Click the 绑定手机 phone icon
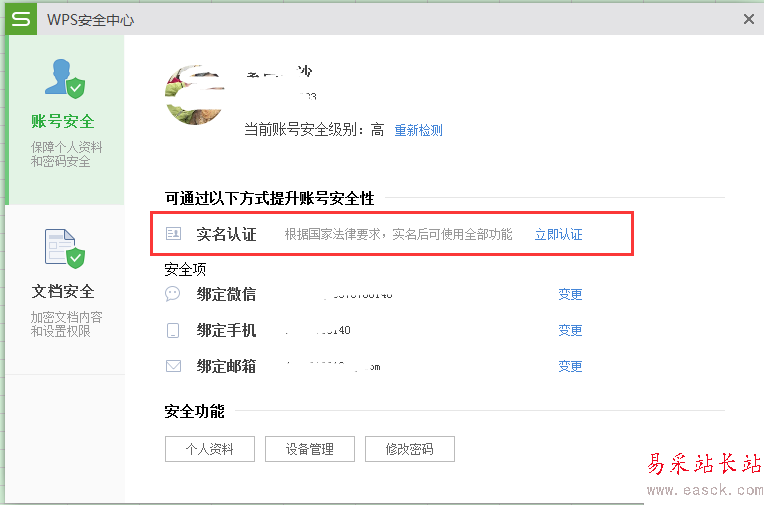The image size is (764, 505). [173, 330]
